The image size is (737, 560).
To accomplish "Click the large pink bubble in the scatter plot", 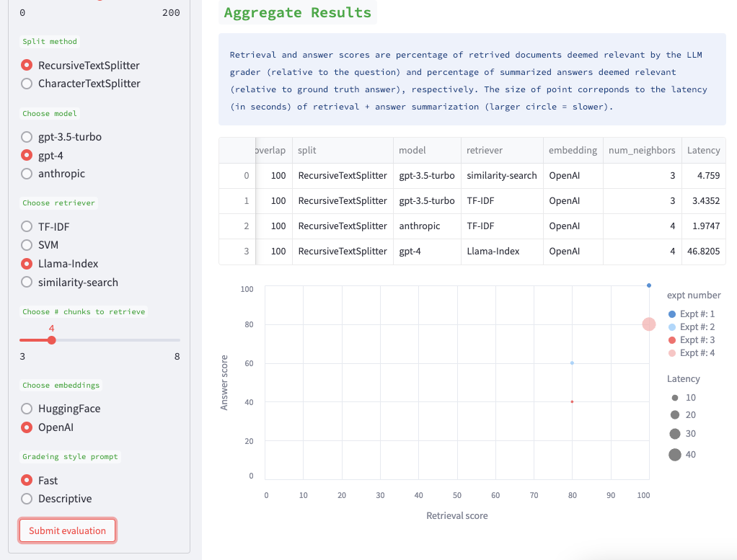I will 648,324.
